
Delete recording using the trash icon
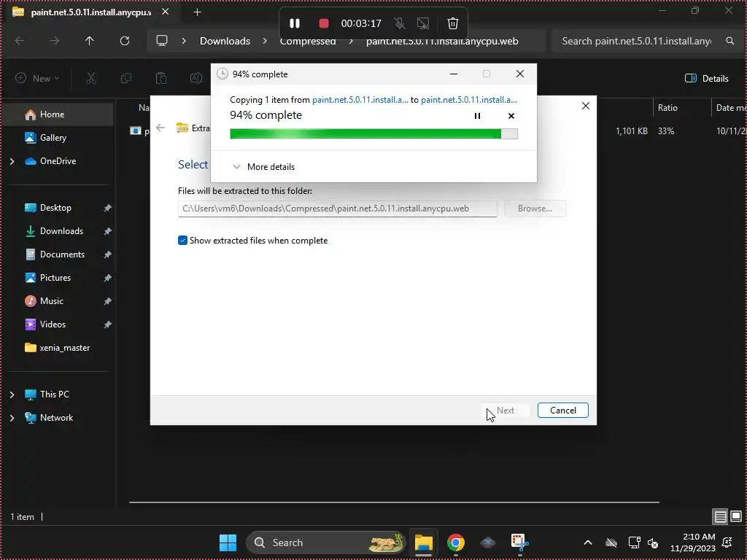click(x=452, y=23)
